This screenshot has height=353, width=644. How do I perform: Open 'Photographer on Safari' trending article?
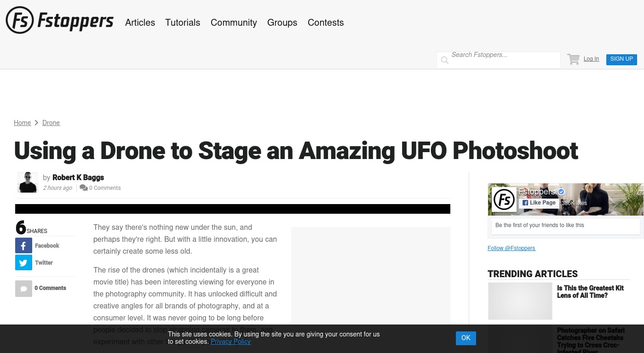591,339
